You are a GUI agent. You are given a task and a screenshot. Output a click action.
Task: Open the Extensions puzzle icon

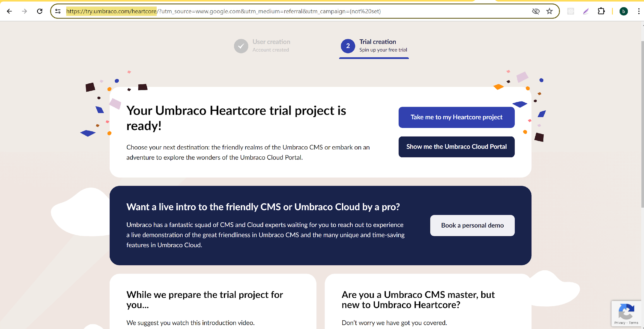(601, 11)
